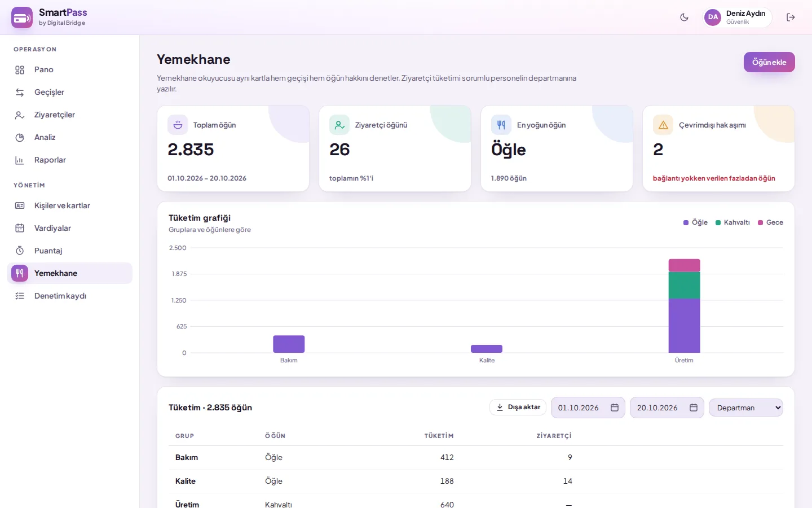Open the calendar picker for 01.10.2026
812x508 pixels.
615,408
